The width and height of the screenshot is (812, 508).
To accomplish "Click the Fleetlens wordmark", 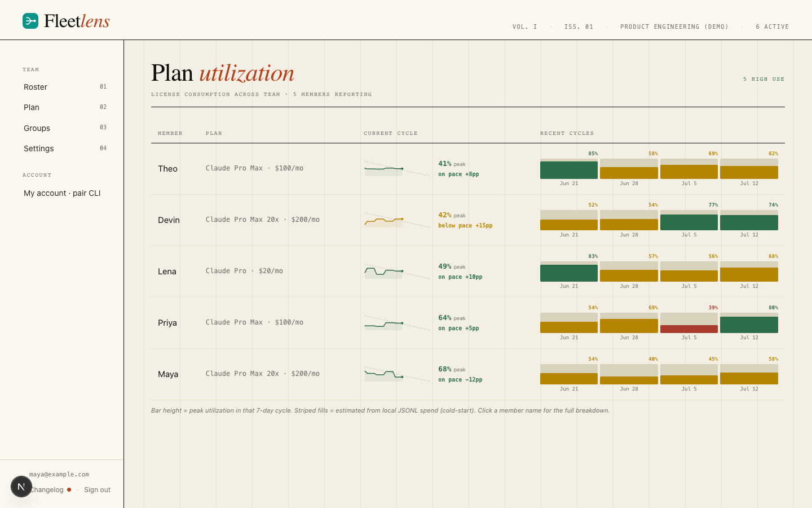I will pos(77,21).
